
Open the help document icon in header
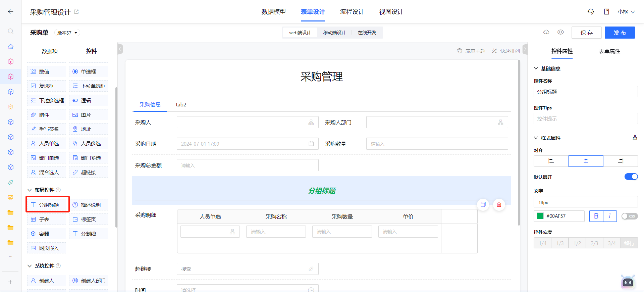click(x=606, y=12)
